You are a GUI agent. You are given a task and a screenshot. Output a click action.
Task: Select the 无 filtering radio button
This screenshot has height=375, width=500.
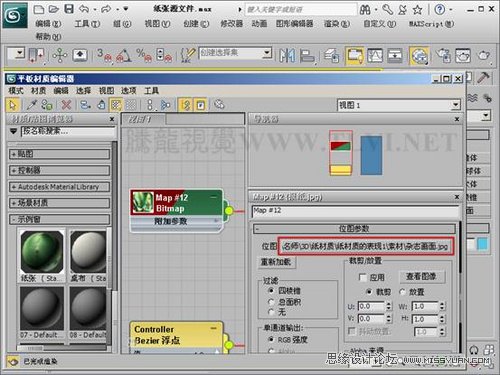271,312
